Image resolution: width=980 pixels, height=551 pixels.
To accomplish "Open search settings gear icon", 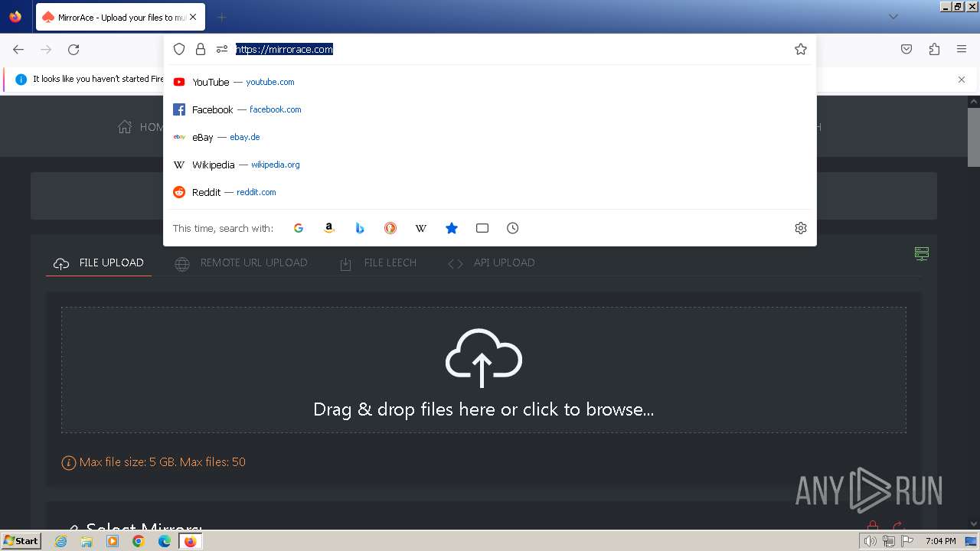I will (801, 228).
